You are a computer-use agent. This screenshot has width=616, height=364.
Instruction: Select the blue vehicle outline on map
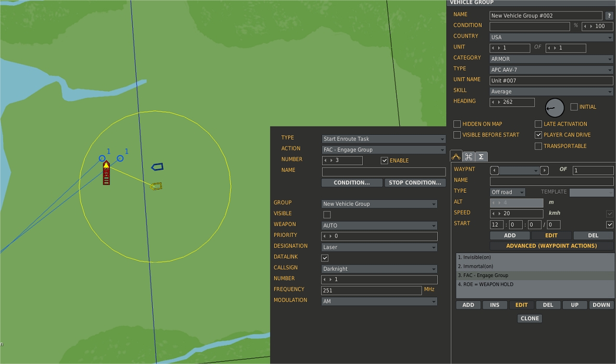(x=157, y=167)
